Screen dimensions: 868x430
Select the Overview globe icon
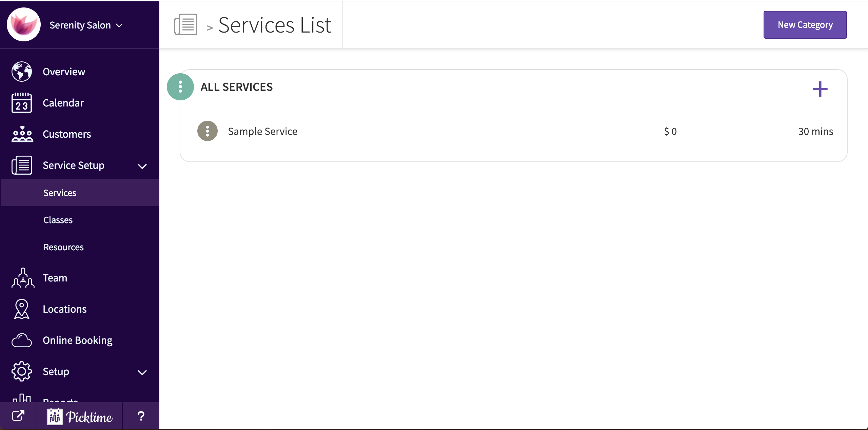pos(21,72)
